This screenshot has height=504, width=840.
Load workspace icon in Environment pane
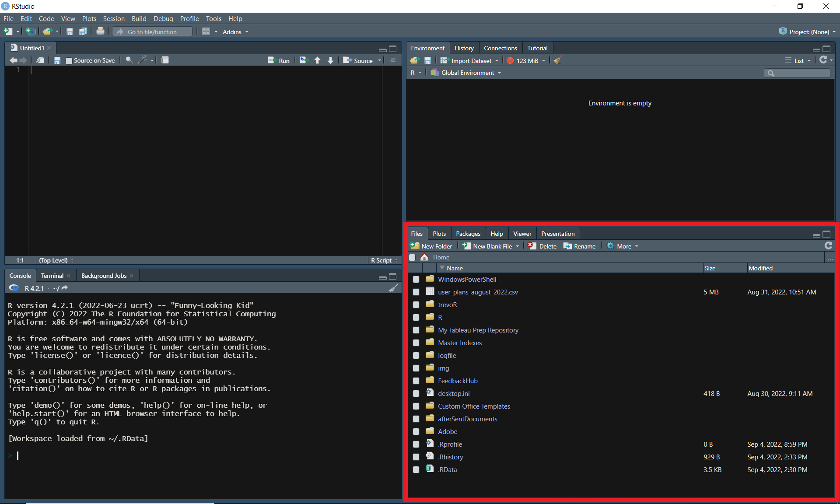(x=414, y=60)
